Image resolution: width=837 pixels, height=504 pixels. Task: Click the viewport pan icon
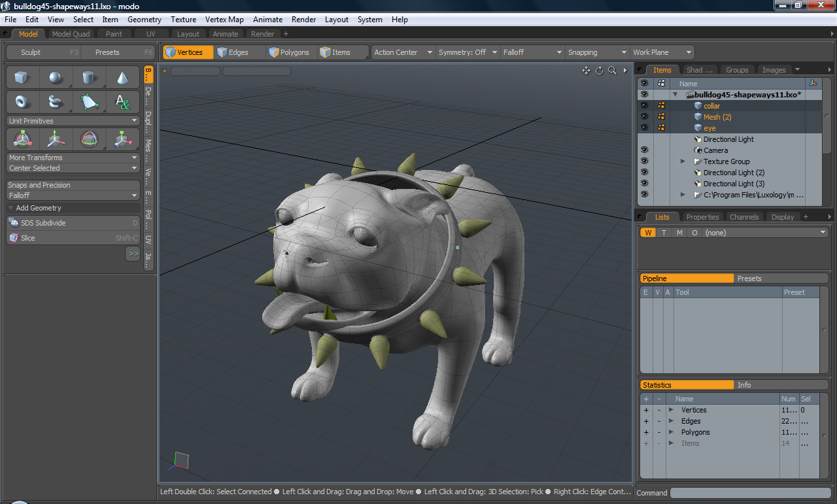587,71
